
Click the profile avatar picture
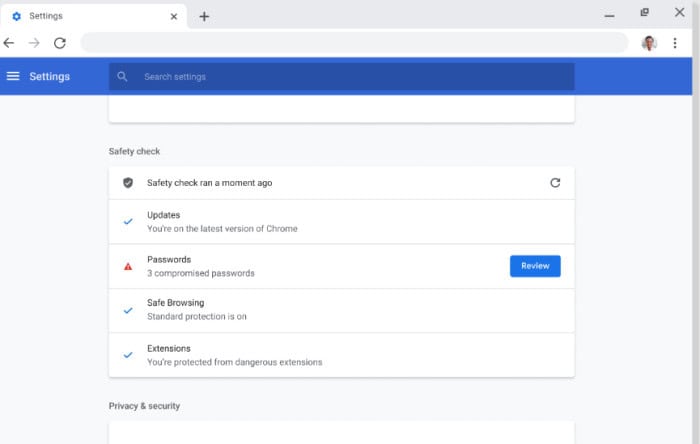click(x=649, y=43)
